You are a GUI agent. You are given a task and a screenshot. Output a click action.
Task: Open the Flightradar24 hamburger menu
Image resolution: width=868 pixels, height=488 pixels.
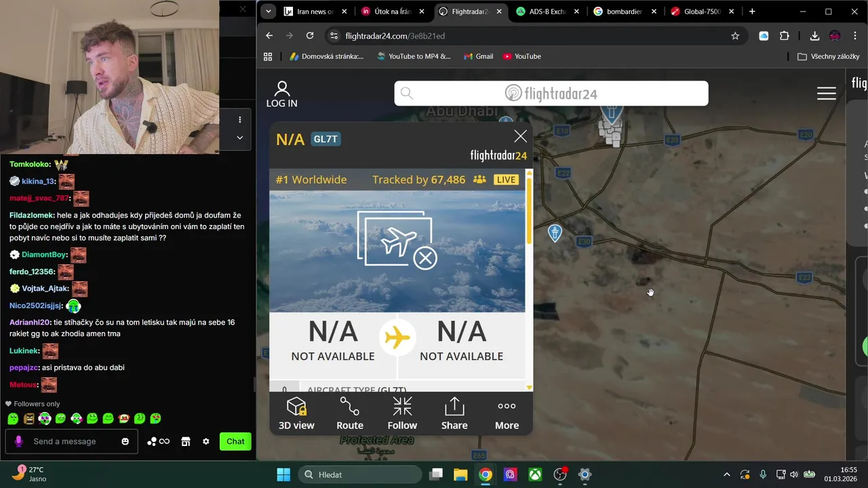click(826, 94)
